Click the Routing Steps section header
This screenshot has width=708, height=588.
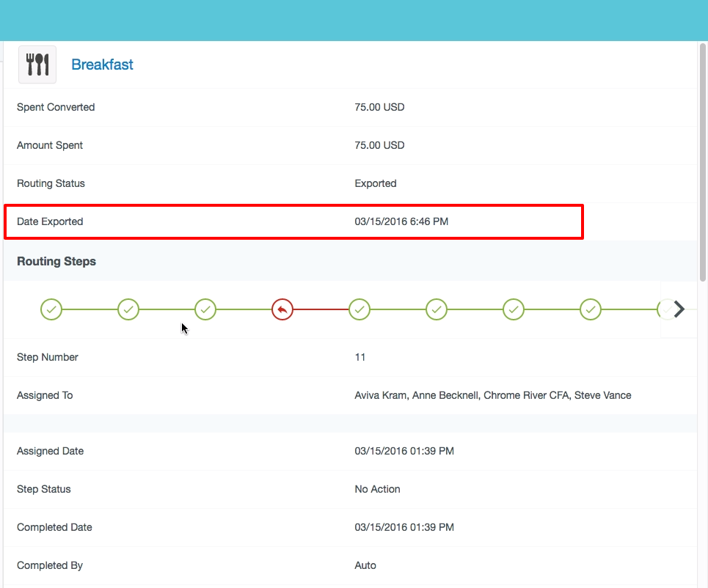pos(56,261)
